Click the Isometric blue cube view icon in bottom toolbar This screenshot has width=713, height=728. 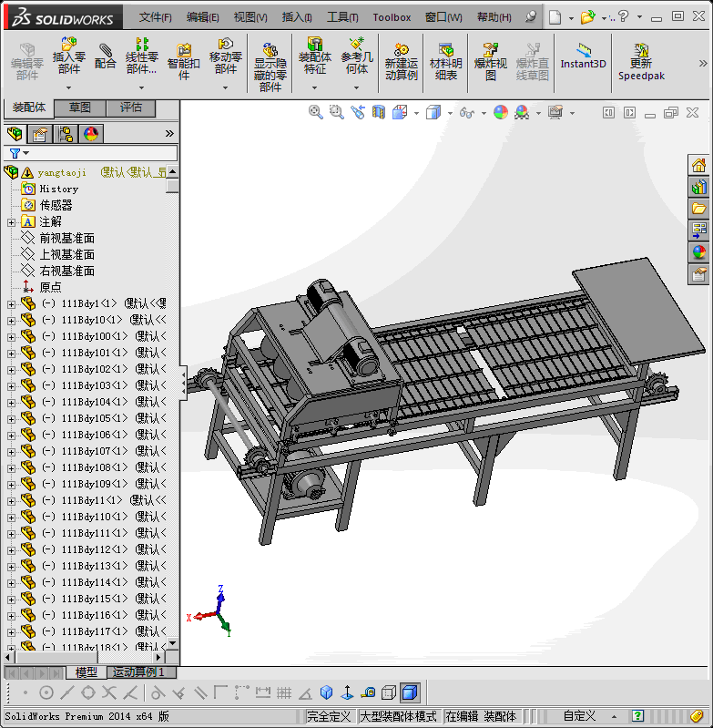(327, 692)
